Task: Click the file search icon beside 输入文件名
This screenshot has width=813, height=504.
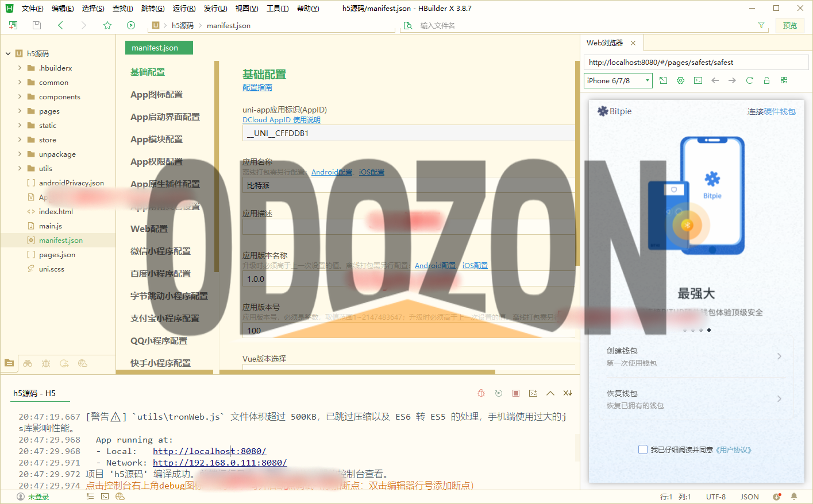Action: tap(408, 25)
